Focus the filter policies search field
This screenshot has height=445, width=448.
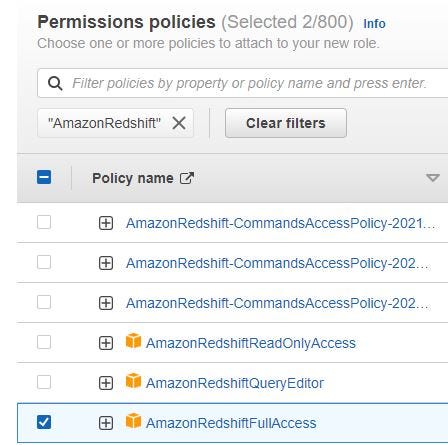[x=243, y=83]
